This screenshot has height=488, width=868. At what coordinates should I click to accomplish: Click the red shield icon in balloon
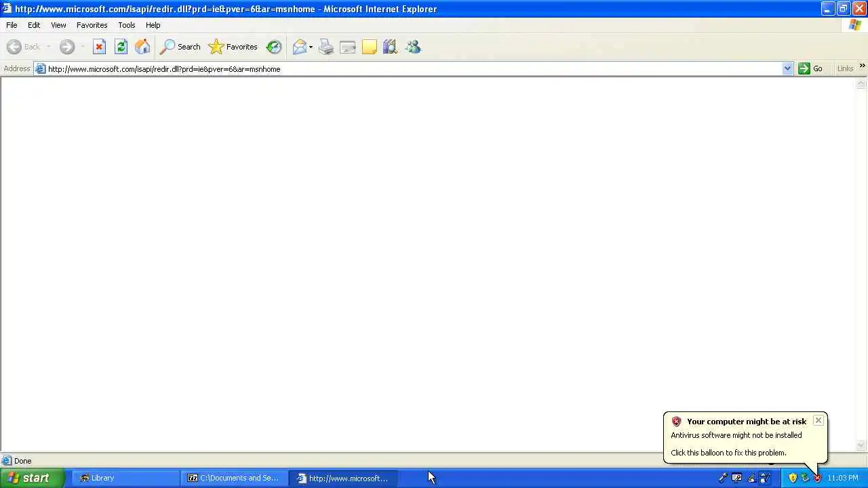(x=676, y=422)
